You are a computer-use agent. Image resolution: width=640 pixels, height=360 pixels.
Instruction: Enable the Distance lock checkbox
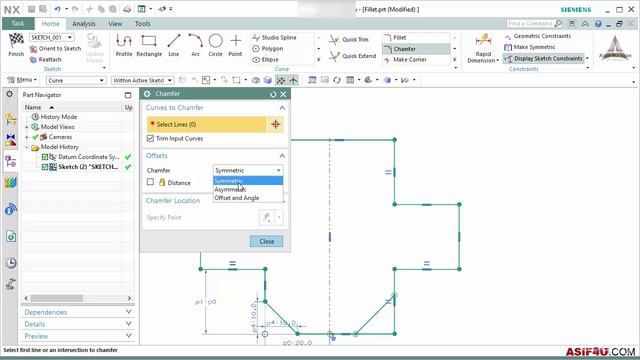150,182
